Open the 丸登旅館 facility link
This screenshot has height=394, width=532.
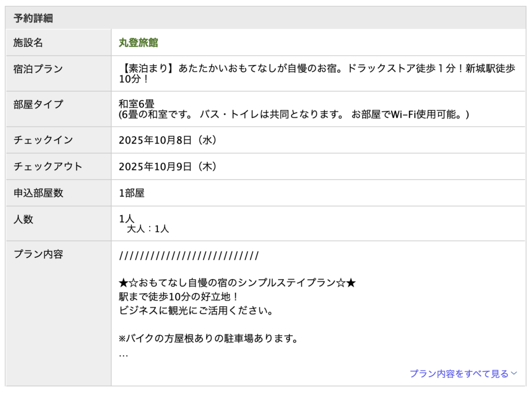click(x=138, y=43)
